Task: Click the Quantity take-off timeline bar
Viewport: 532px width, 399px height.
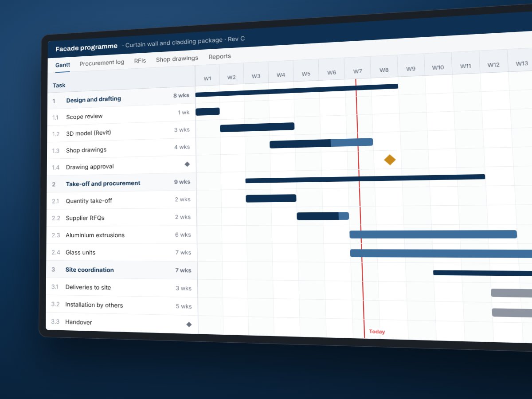Action: pyautogui.click(x=271, y=198)
